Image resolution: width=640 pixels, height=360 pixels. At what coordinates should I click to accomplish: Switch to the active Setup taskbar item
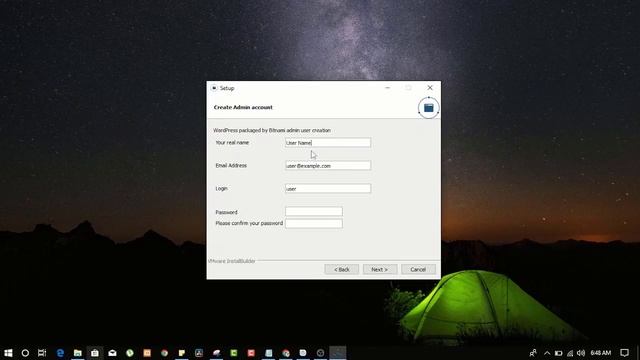click(x=338, y=353)
